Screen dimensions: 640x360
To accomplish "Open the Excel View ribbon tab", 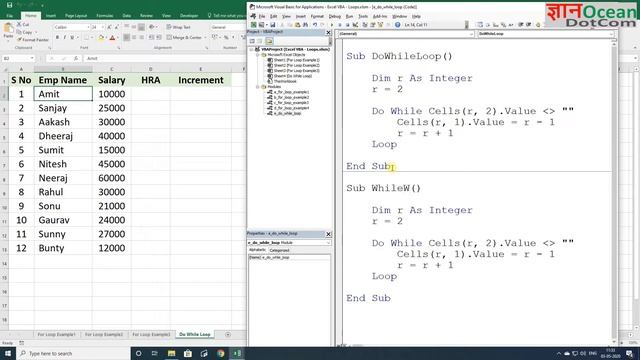I will [167, 16].
